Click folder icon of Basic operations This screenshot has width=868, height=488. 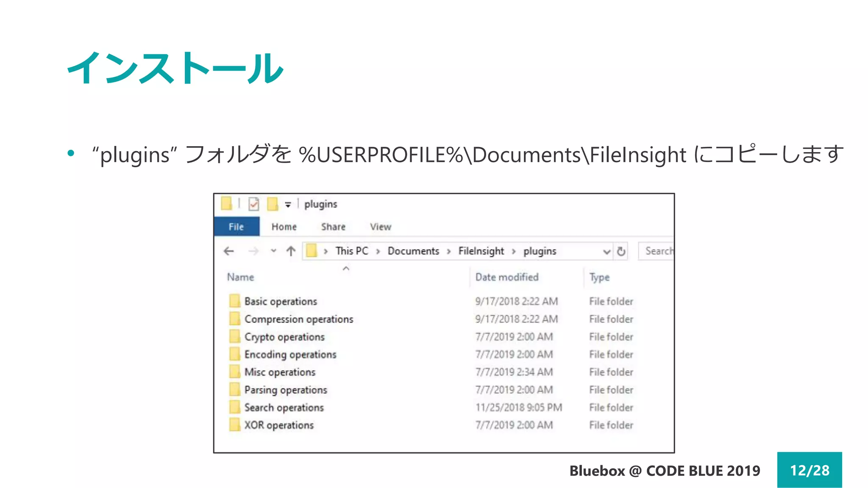point(234,301)
